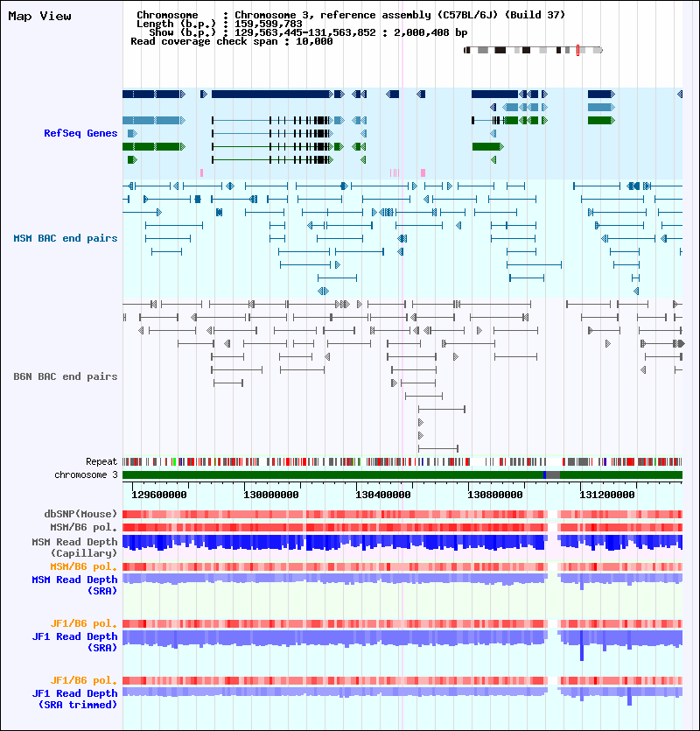The width and height of the screenshot is (700, 731).
Task: Click the green gene block at far right of RefSeq Genes
Action: pyautogui.click(x=601, y=120)
